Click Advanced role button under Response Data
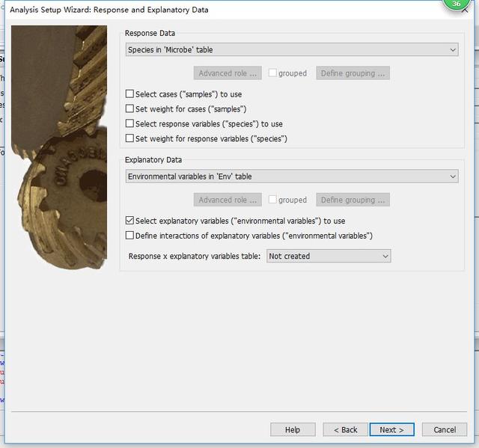The height and width of the screenshot is (448, 479). tap(228, 73)
